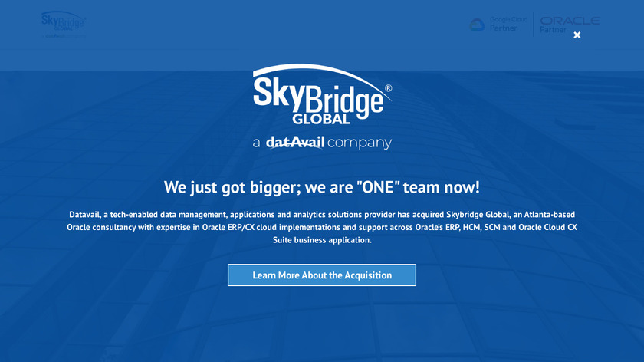The height and width of the screenshot is (362, 644).
Task: Click the 'We just got bigger' headline
Action: click(322, 187)
